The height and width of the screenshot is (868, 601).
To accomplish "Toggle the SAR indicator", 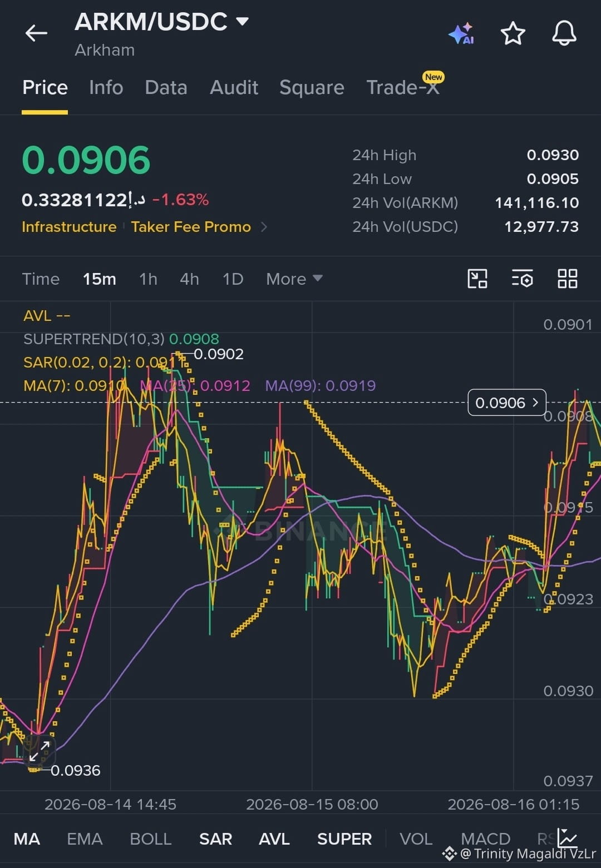I will pos(215,839).
